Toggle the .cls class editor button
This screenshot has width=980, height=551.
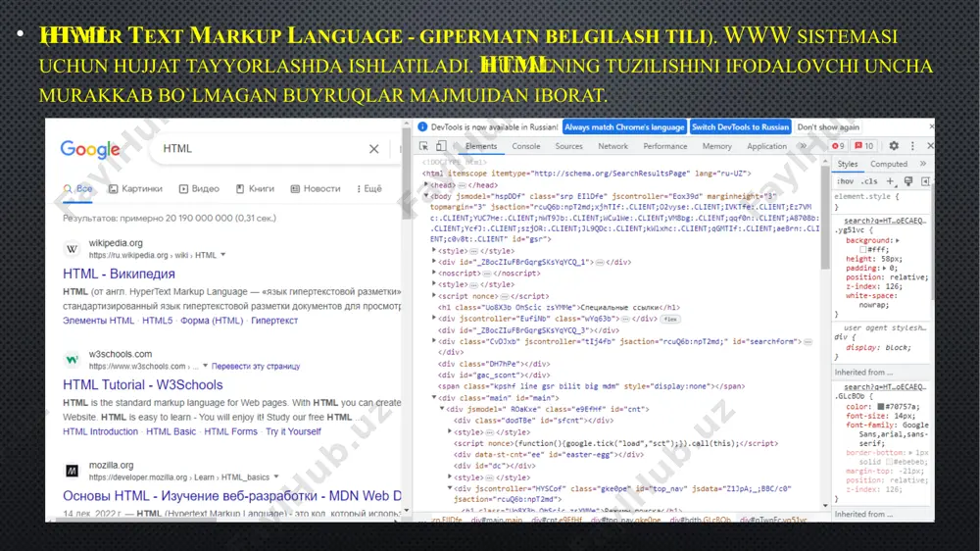coord(869,181)
